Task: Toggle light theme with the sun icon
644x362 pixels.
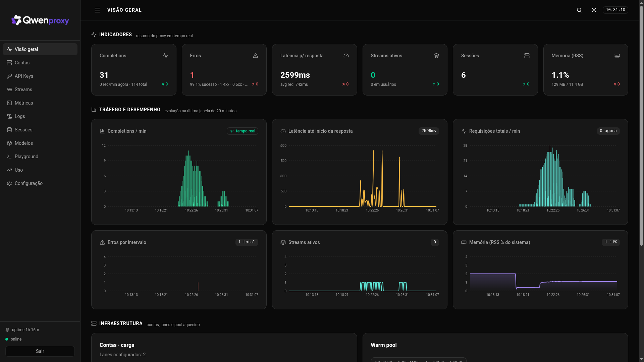Action: pos(594,10)
